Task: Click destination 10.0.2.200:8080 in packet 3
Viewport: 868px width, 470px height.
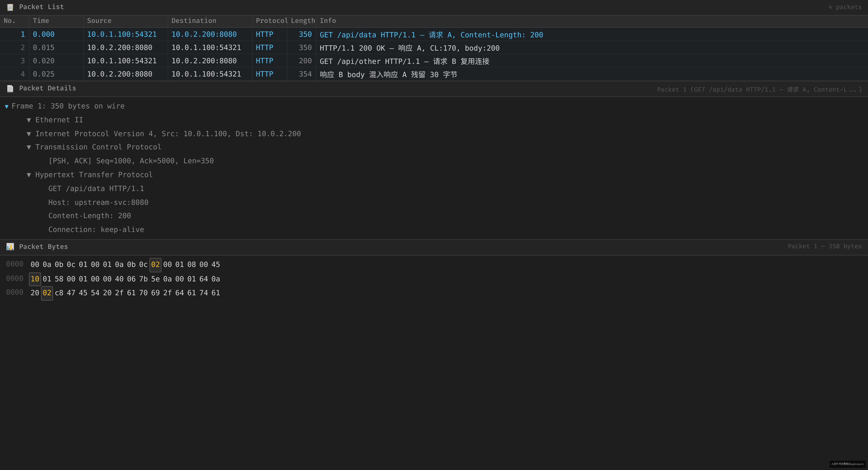Action: coord(204,61)
